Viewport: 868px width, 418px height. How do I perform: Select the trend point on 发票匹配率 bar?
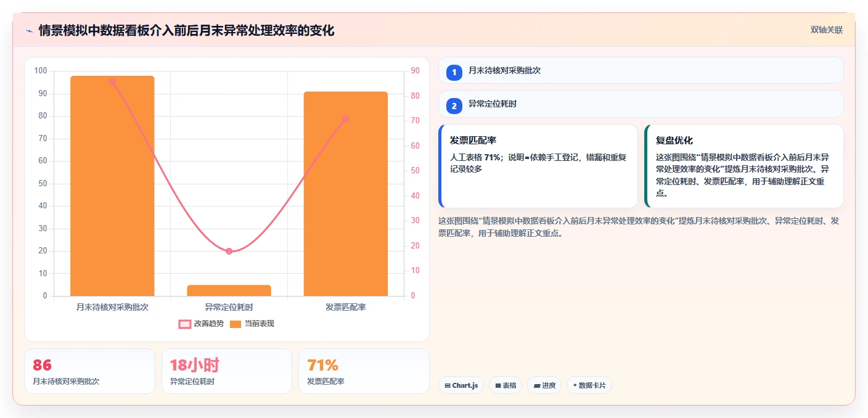coord(345,119)
